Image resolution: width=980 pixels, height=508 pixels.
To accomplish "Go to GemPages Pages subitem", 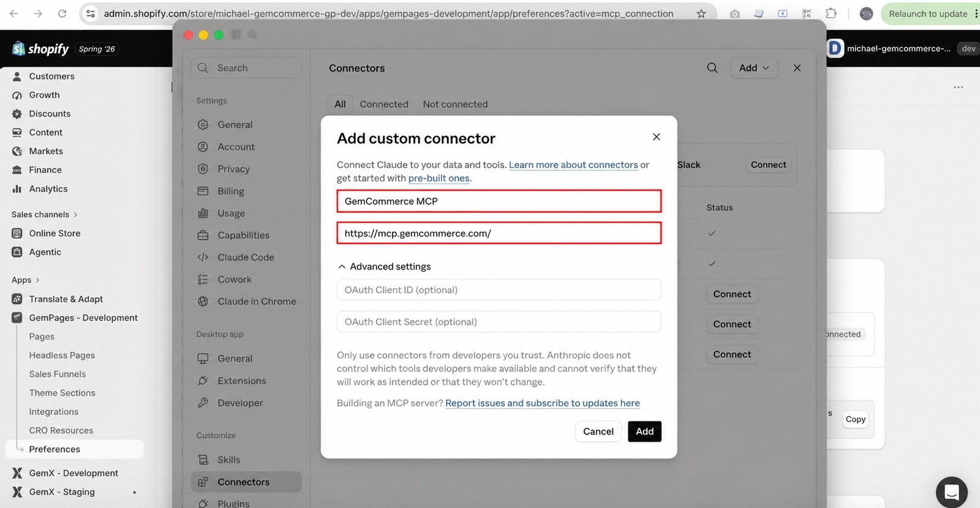I will click(42, 336).
